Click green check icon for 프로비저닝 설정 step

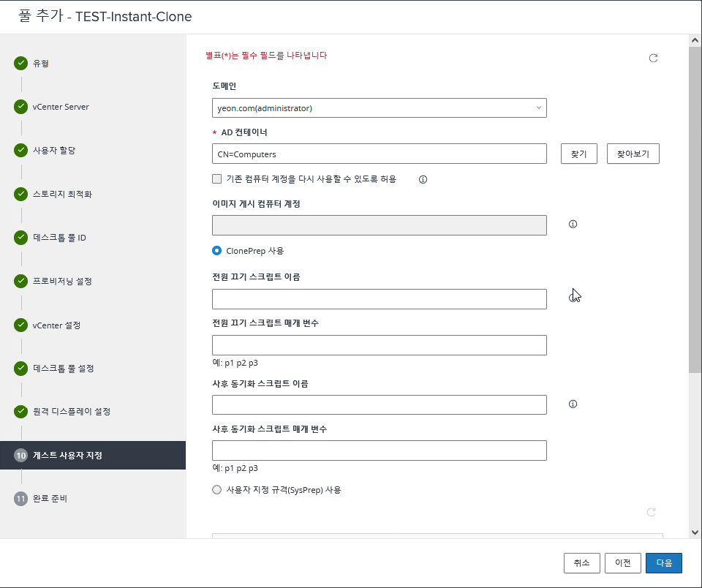pos(20,281)
